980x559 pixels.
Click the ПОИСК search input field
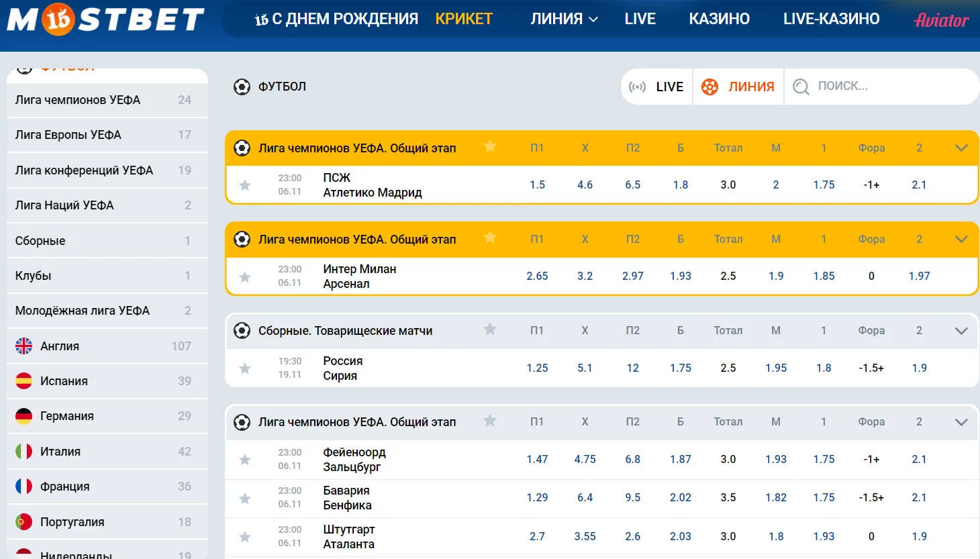tap(886, 87)
